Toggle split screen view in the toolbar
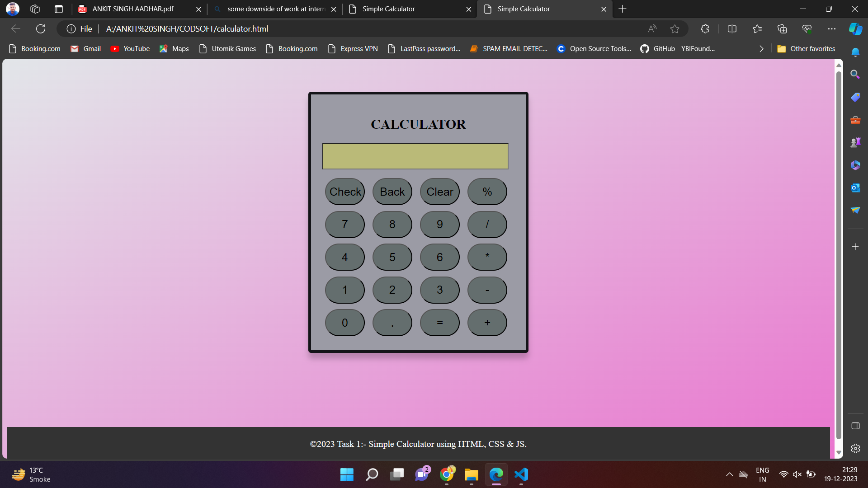Image resolution: width=868 pixels, height=488 pixels. tap(732, 28)
